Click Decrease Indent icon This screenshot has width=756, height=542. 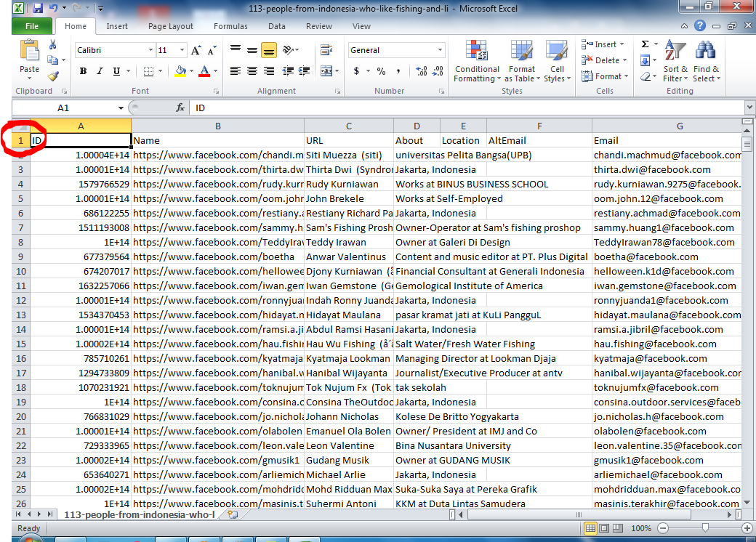(288, 70)
